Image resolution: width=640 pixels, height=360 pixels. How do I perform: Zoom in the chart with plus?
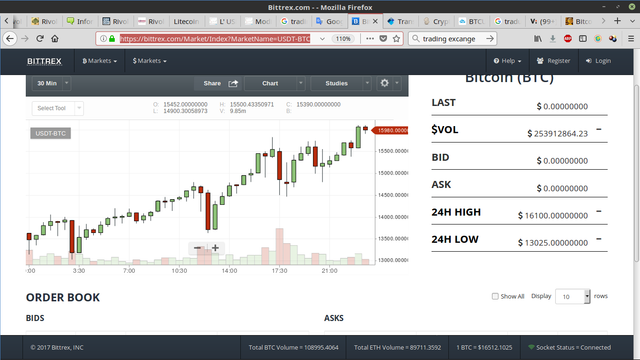[215, 248]
